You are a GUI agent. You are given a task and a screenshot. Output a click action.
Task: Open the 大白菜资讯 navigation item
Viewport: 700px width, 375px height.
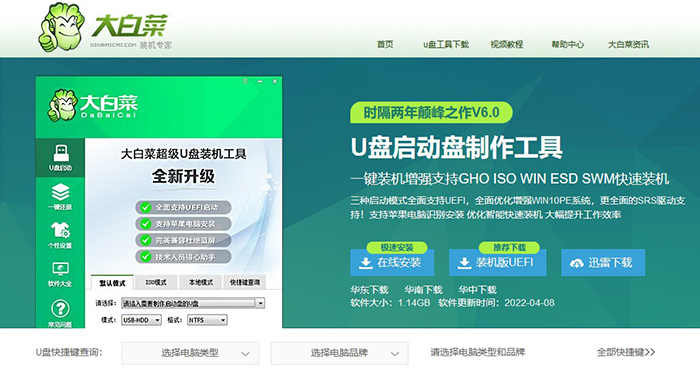point(628,44)
